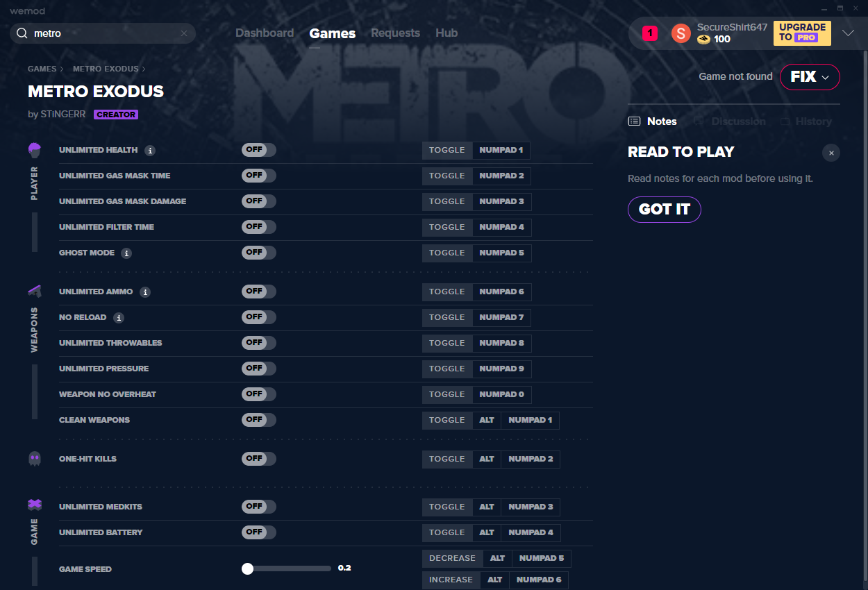Toggle Unlimited Gas Mask Damage

[x=259, y=201]
